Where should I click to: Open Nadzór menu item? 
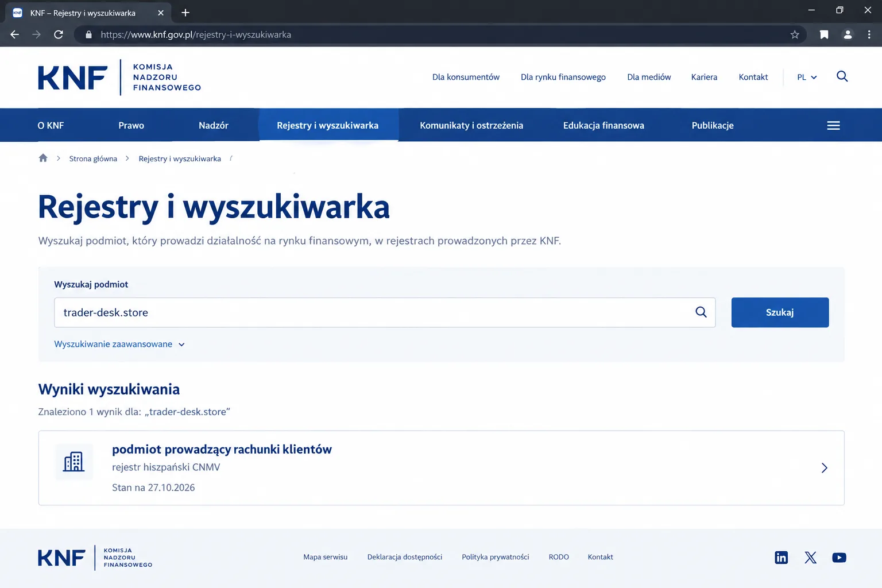coord(214,125)
